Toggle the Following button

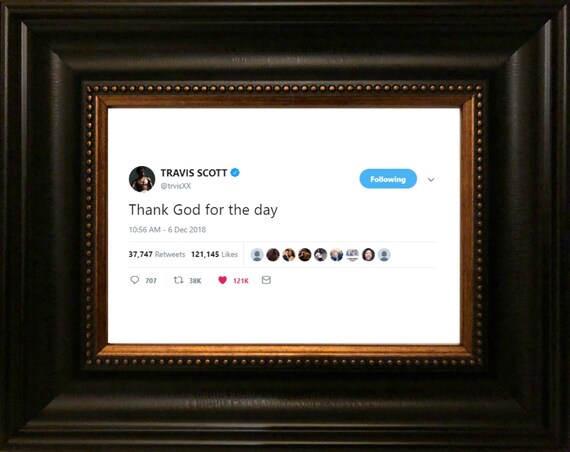point(388,179)
